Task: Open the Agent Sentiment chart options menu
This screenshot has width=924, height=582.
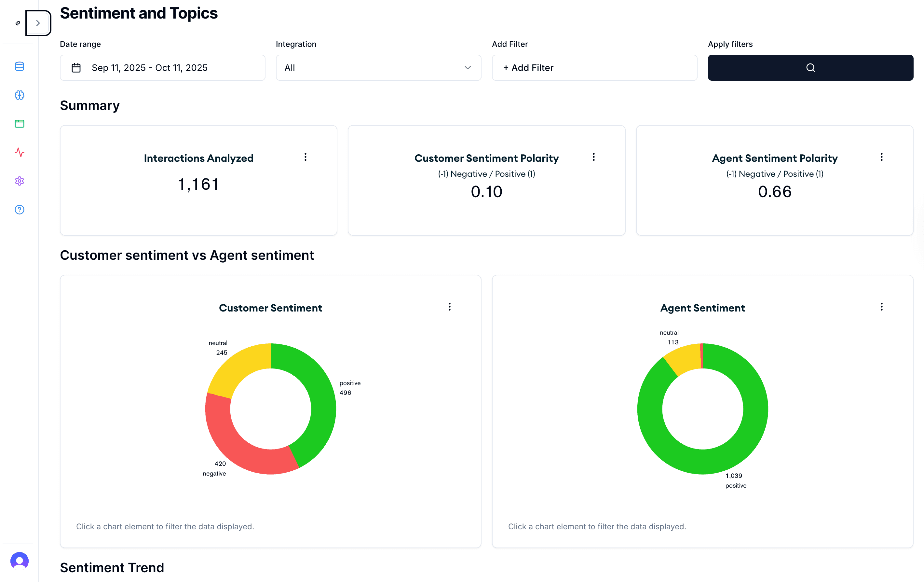Action: click(881, 307)
